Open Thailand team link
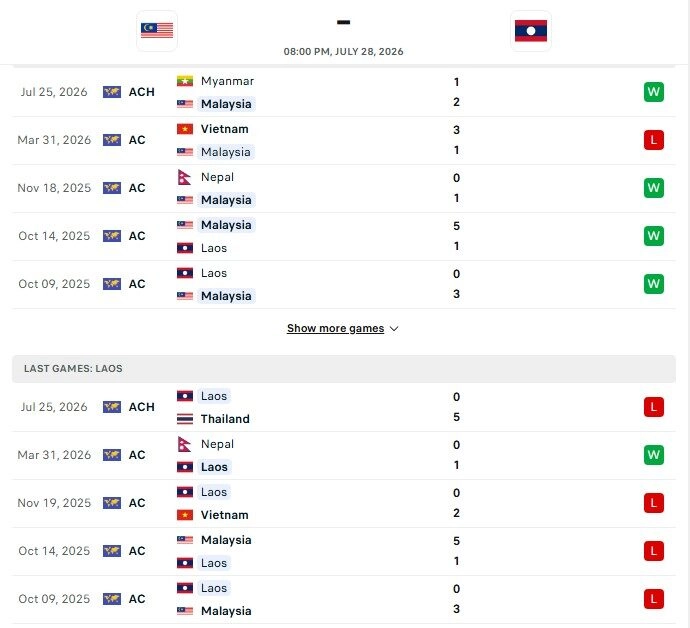 (225, 419)
